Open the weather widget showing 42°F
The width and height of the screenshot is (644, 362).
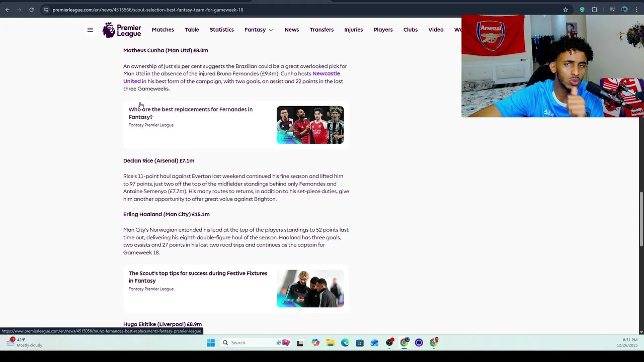point(25,342)
